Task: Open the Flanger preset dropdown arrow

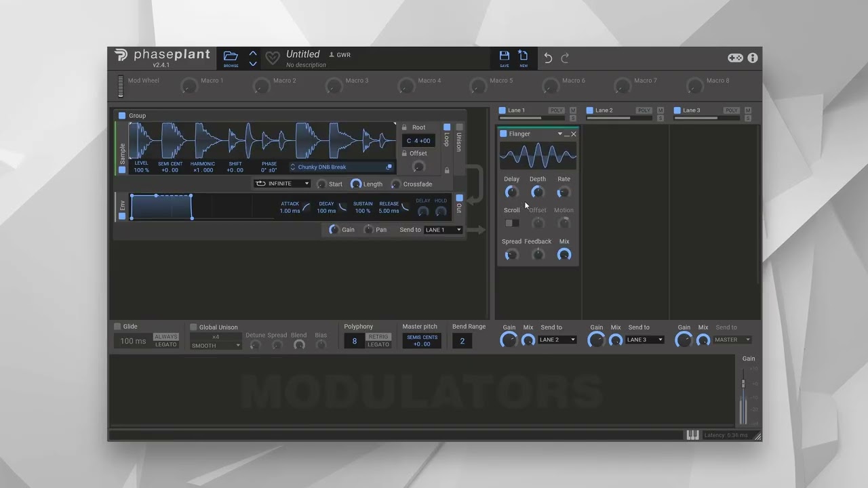Action: pos(559,134)
